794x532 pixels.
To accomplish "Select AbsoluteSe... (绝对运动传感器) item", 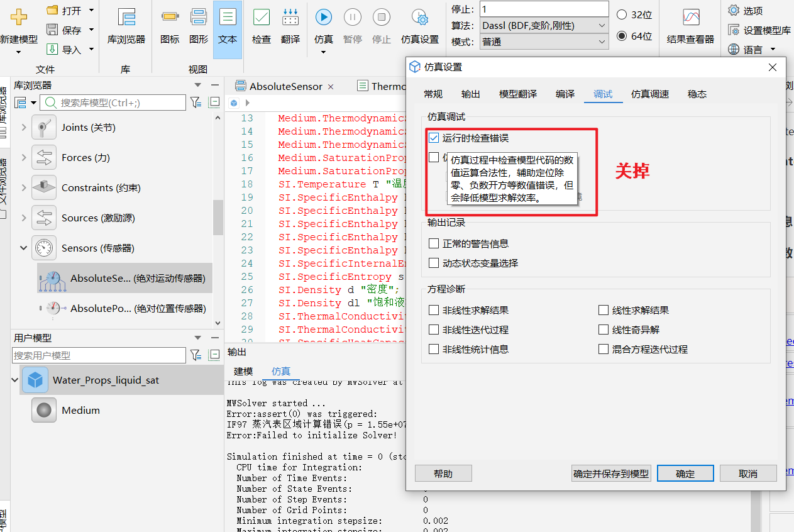I will click(124, 278).
